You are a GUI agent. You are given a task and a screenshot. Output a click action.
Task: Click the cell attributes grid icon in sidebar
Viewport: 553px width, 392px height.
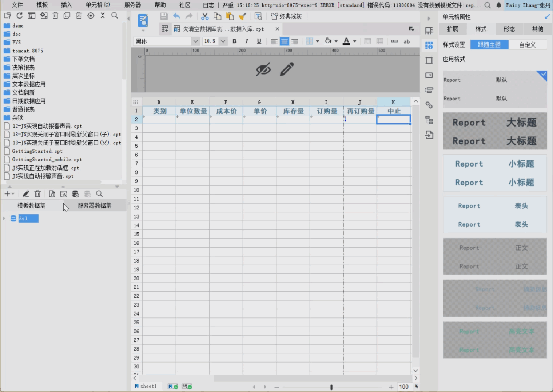[429, 45]
